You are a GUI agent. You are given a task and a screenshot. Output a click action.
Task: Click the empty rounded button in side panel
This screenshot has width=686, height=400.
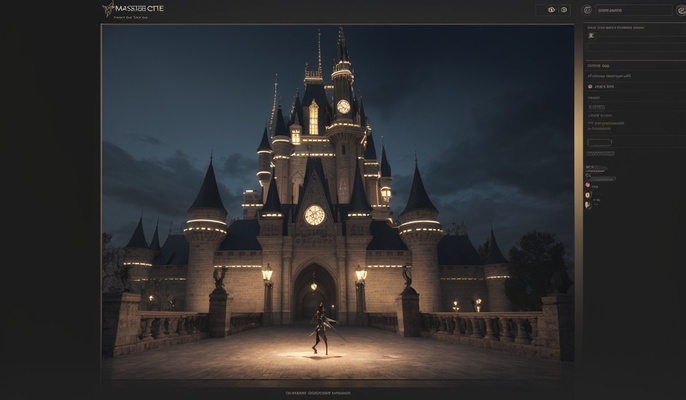599,142
